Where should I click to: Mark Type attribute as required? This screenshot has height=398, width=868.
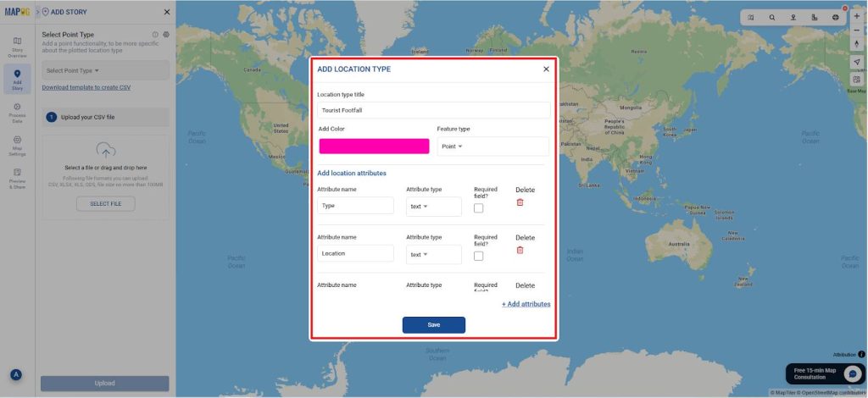tap(479, 207)
